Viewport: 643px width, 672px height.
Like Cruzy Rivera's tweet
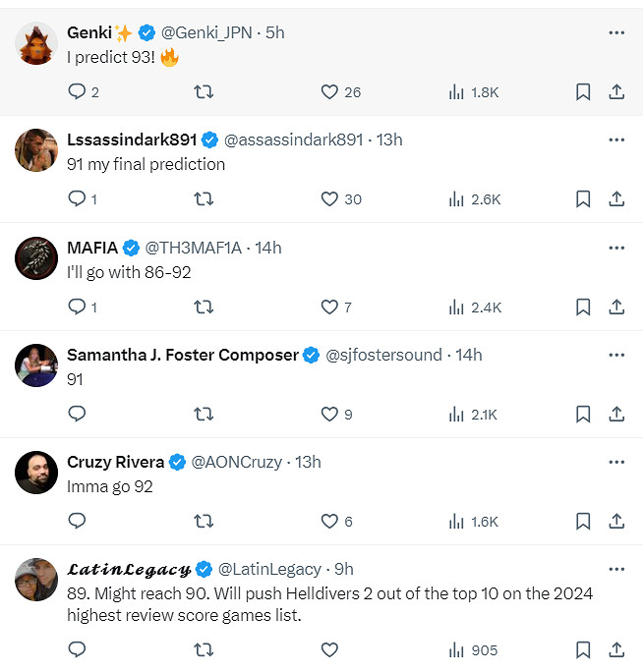pos(330,521)
